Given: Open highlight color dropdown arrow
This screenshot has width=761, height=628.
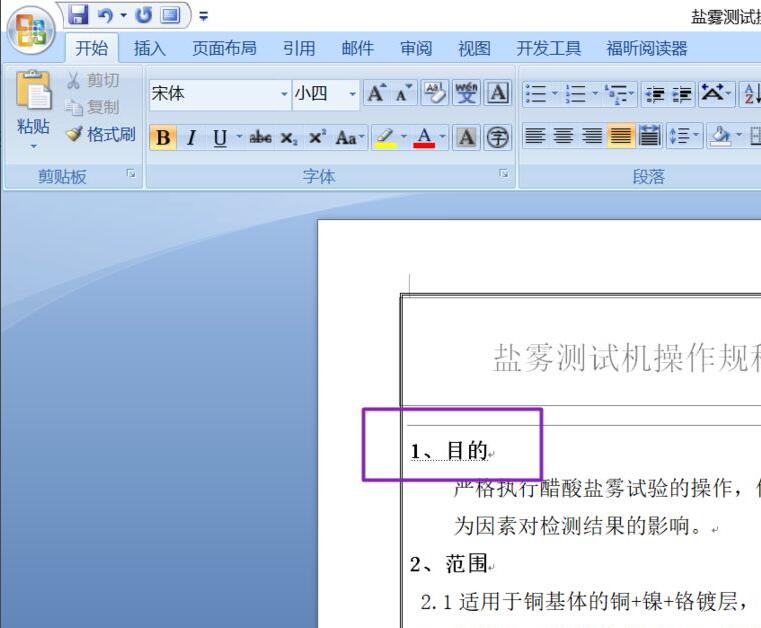Looking at the screenshot, I should pyautogui.click(x=404, y=137).
